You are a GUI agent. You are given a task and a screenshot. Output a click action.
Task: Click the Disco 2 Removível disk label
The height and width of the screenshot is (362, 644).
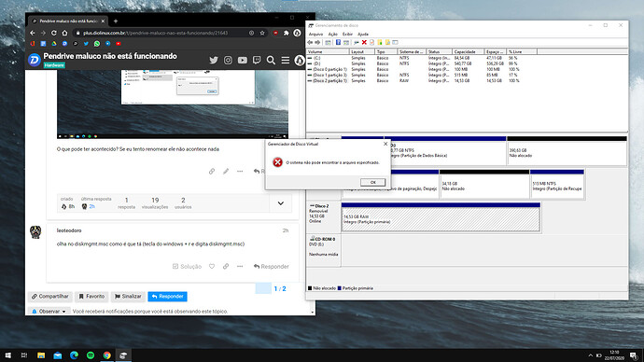click(324, 217)
